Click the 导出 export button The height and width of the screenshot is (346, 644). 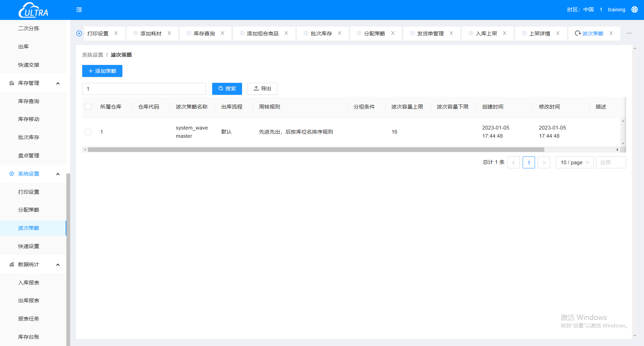click(262, 89)
